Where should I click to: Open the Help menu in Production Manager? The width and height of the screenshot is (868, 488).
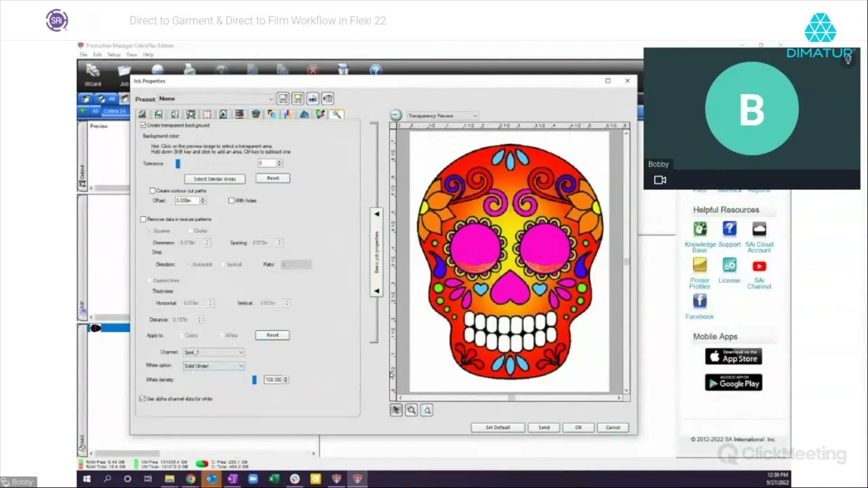tap(148, 54)
